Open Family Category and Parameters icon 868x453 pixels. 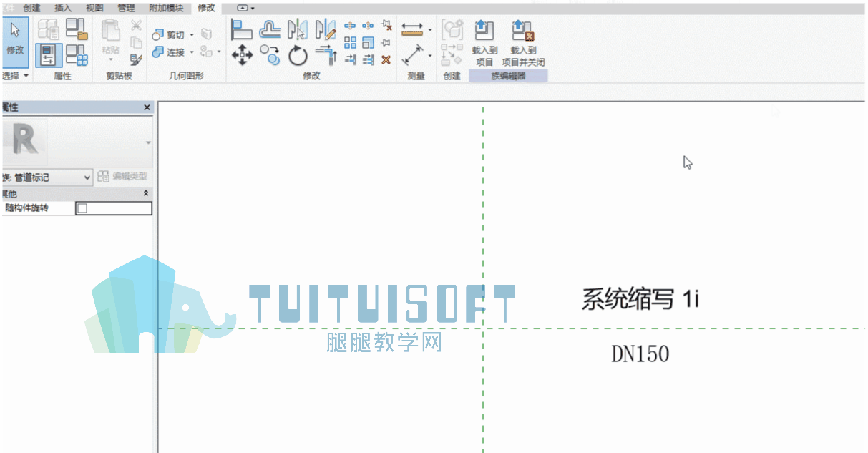77,29
